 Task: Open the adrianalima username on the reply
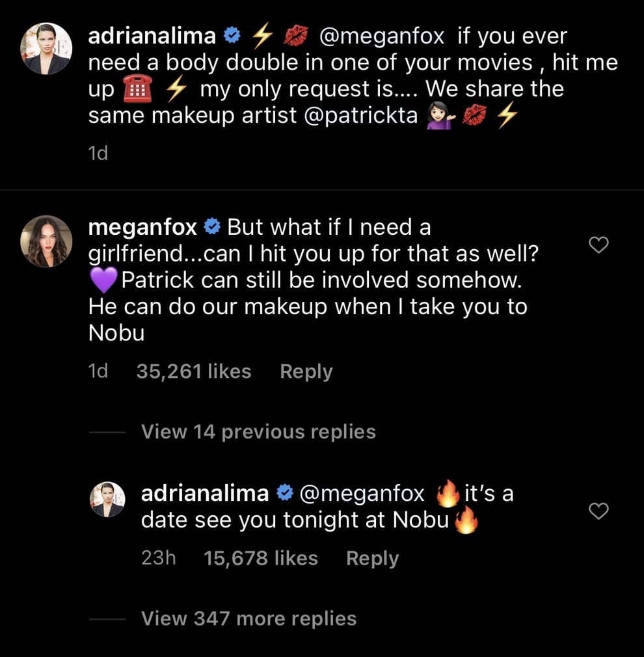pos(204,494)
